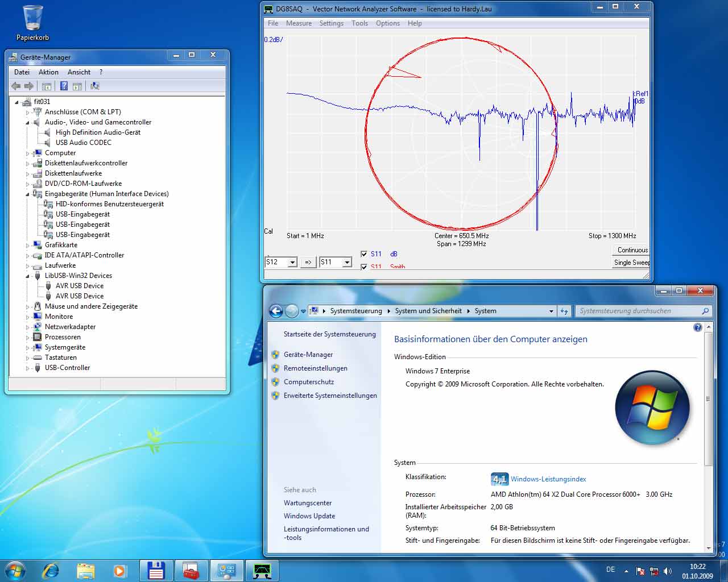Click the back arrow in the System window
The width and height of the screenshot is (728, 582).
(x=276, y=311)
